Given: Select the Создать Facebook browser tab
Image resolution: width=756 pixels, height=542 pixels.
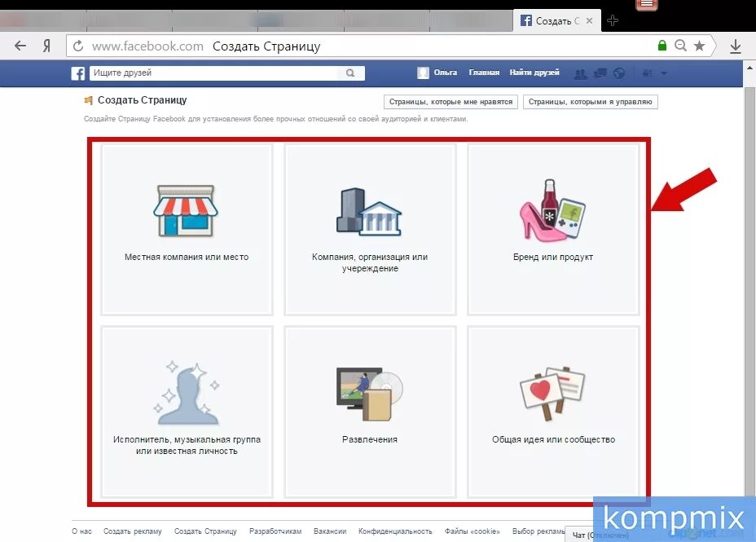Looking at the screenshot, I should pos(557,20).
